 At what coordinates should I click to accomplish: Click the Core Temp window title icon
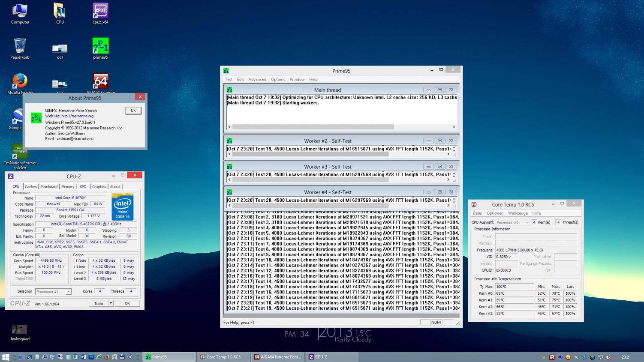[474, 204]
